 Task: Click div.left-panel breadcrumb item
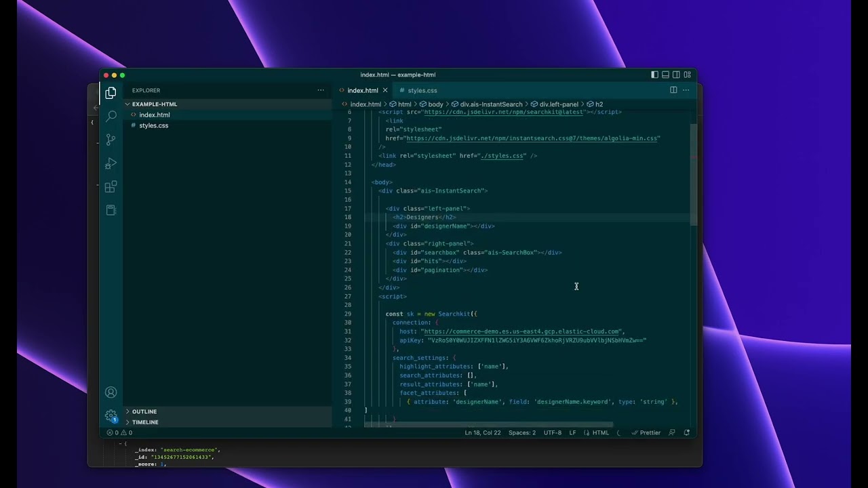click(559, 104)
